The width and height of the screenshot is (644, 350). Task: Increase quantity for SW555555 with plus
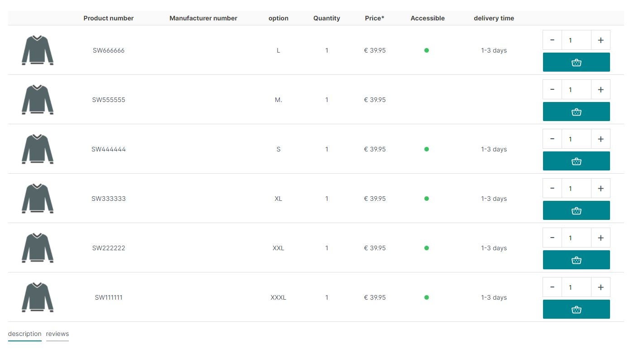601,89
